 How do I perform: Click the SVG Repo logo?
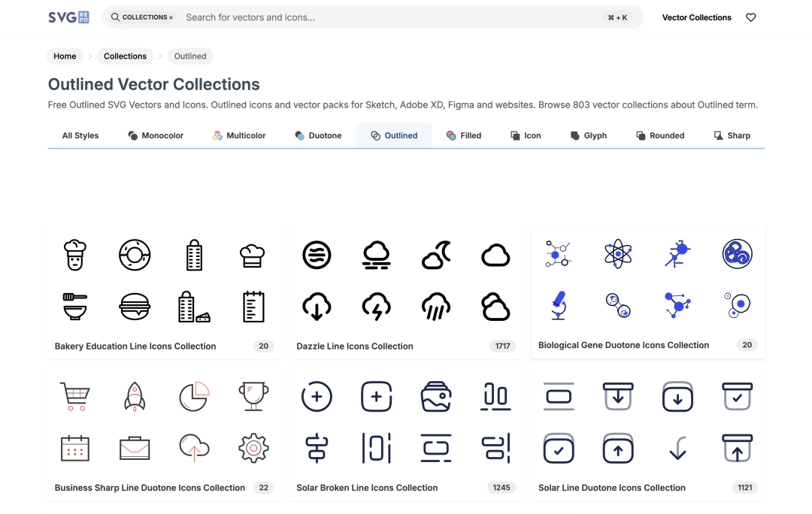(68, 17)
